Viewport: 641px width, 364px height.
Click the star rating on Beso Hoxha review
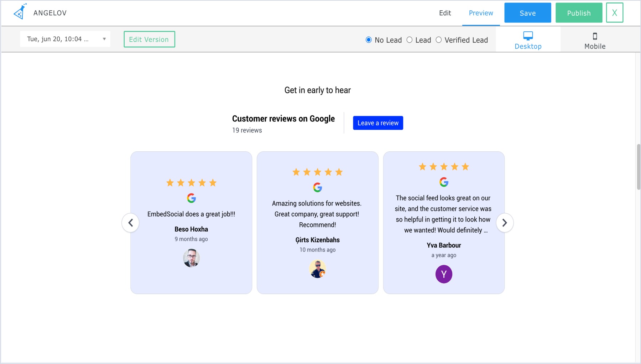(x=192, y=183)
